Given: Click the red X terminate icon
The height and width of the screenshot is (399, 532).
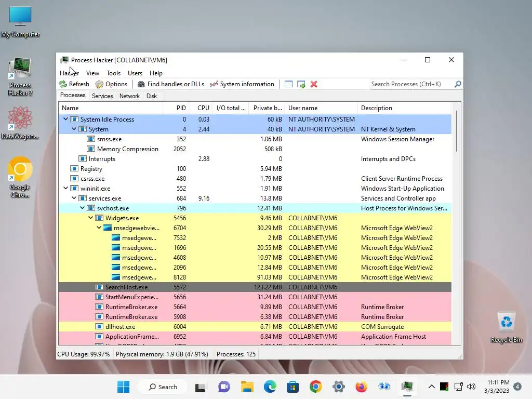Looking at the screenshot, I should coord(314,84).
